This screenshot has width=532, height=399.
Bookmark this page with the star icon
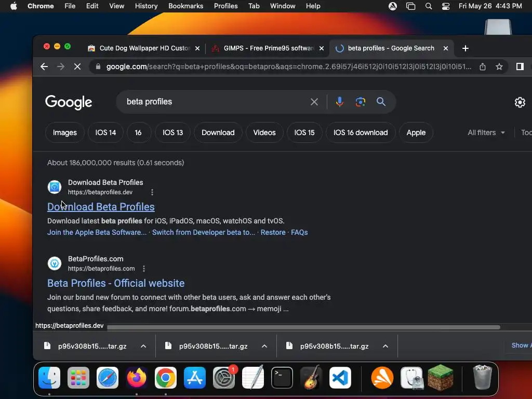[499, 66]
